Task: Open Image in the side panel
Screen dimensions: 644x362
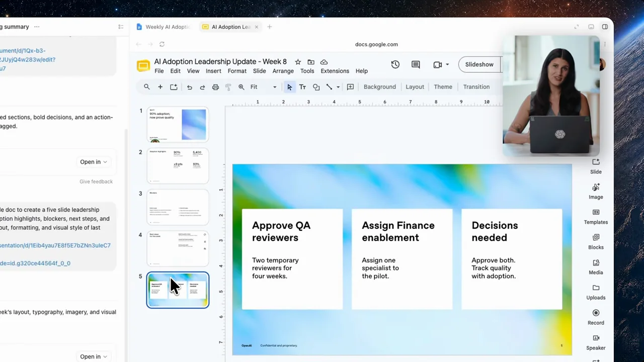Action: pos(596,192)
